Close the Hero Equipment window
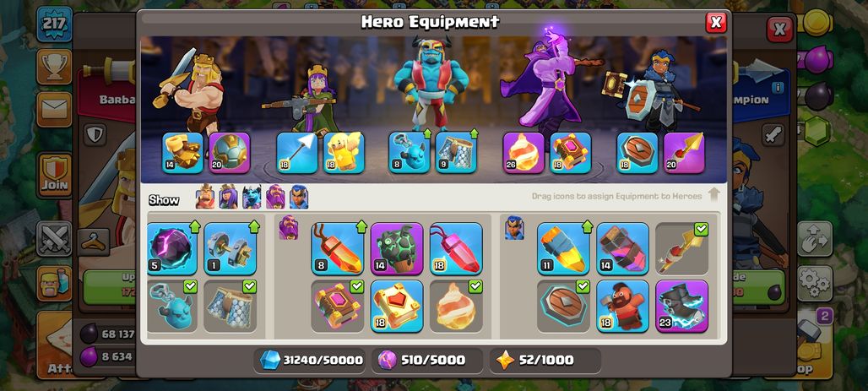Viewport: 868px width, 391px height. tap(716, 22)
